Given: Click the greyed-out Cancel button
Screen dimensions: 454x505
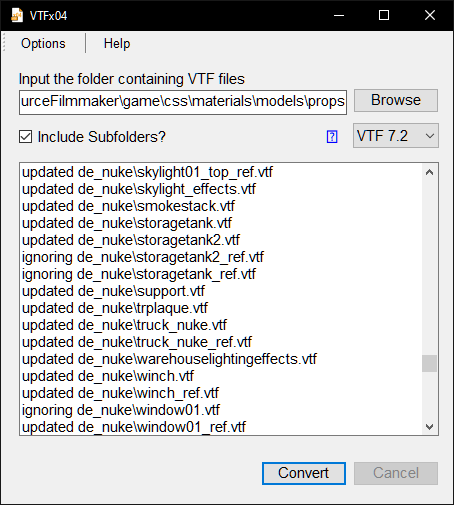Looking at the screenshot, I should pyautogui.click(x=396, y=473).
